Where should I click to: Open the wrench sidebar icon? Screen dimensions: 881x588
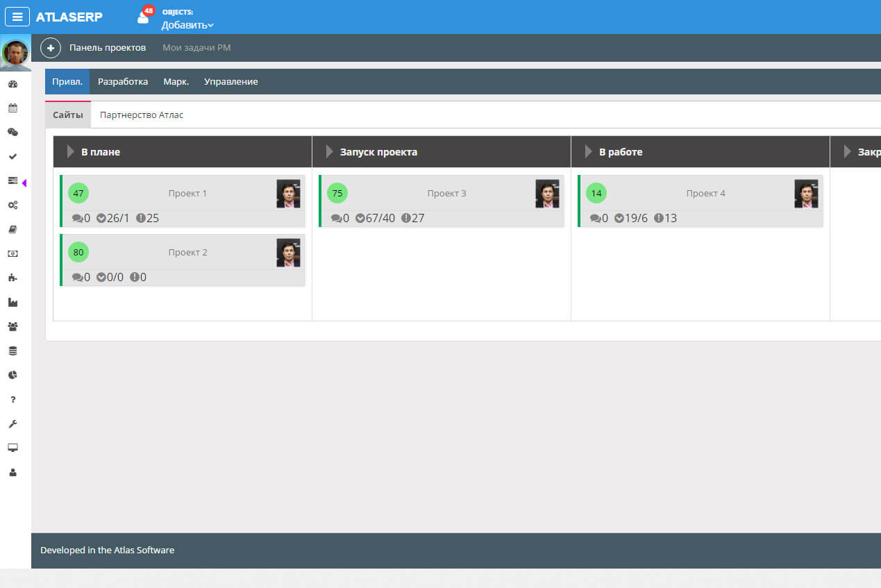[x=12, y=423]
